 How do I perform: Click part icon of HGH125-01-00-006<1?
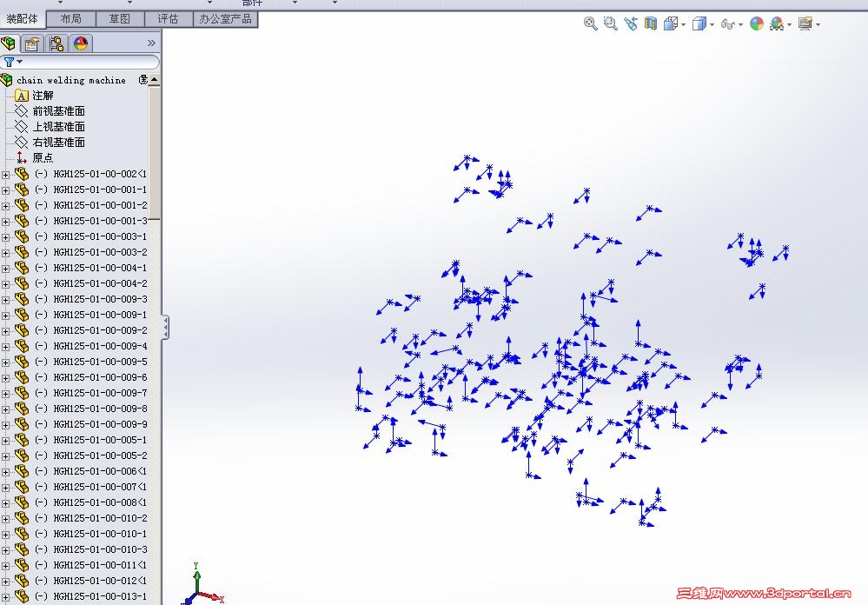pos(22,471)
